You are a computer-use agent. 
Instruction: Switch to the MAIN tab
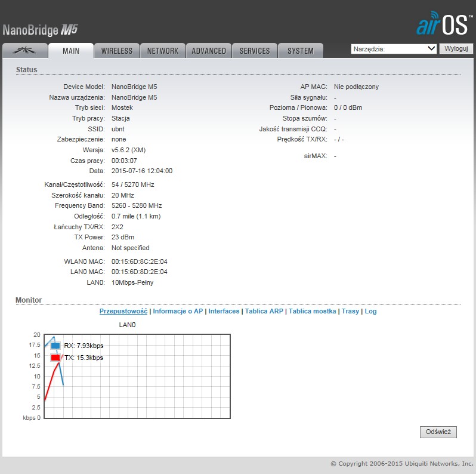pyautogui.click(x=71, y=50)
